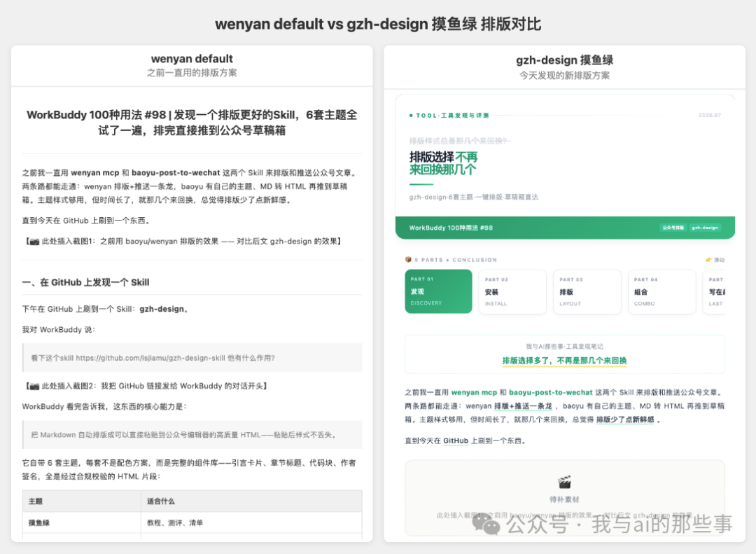Click the underlined 排版少了点新鲜感 phrase
The width and height of the screenshot is (756, 554).
point(625,420)
